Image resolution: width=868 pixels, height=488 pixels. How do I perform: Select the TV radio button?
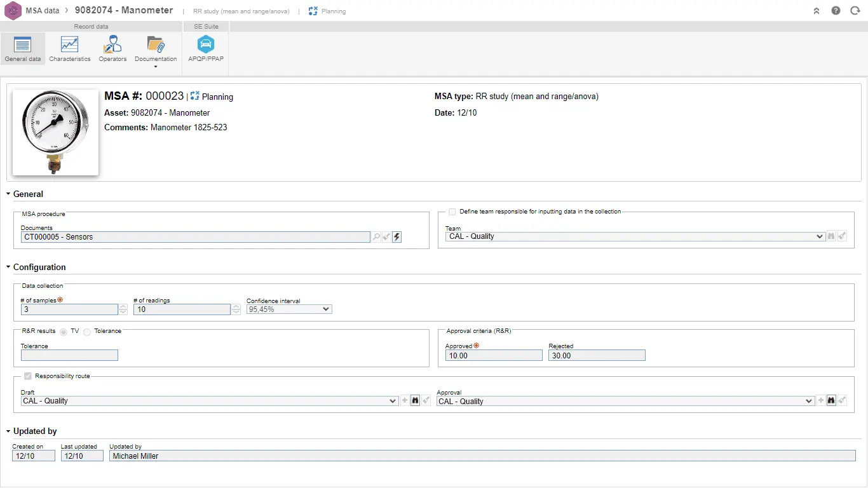coord(64,331)
